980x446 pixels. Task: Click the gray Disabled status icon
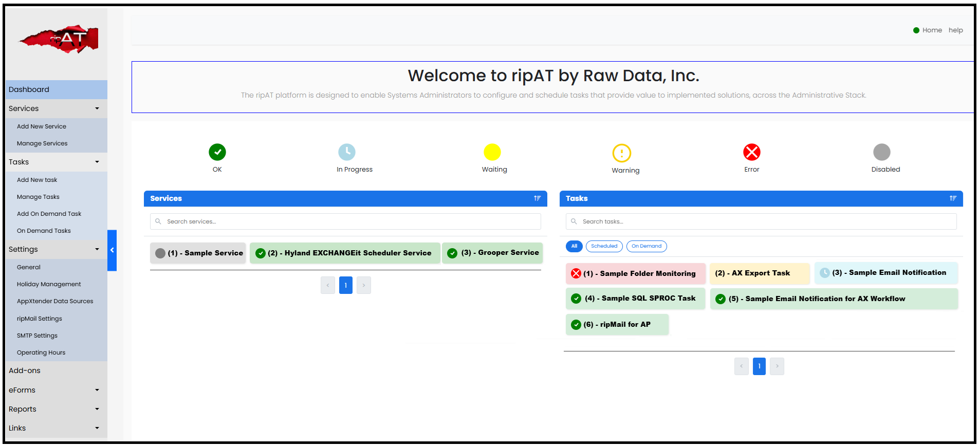pos(881,152)
